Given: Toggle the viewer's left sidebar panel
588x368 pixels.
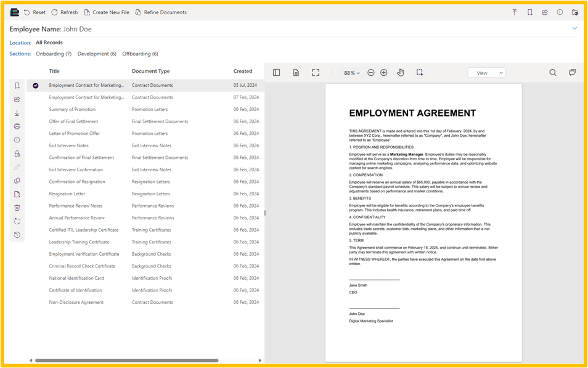Looking at the screenshot, I should coord(277,73).
